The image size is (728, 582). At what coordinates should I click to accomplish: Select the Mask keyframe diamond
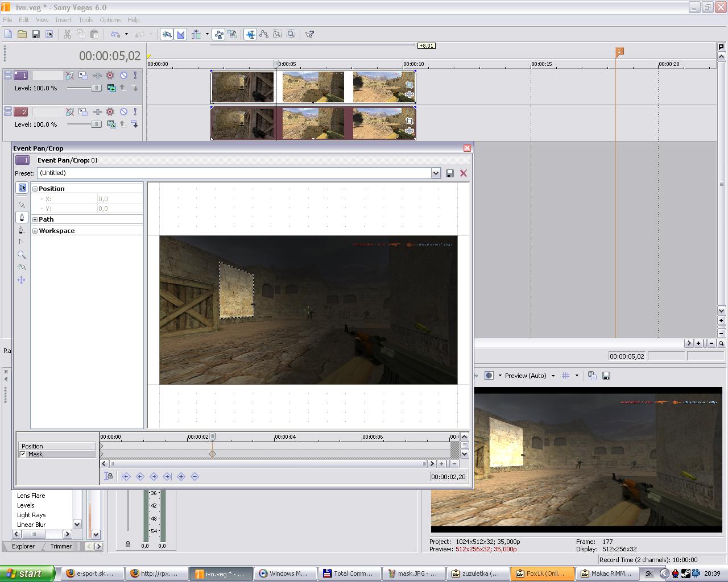pyautogui.click(x=212, y=454)
